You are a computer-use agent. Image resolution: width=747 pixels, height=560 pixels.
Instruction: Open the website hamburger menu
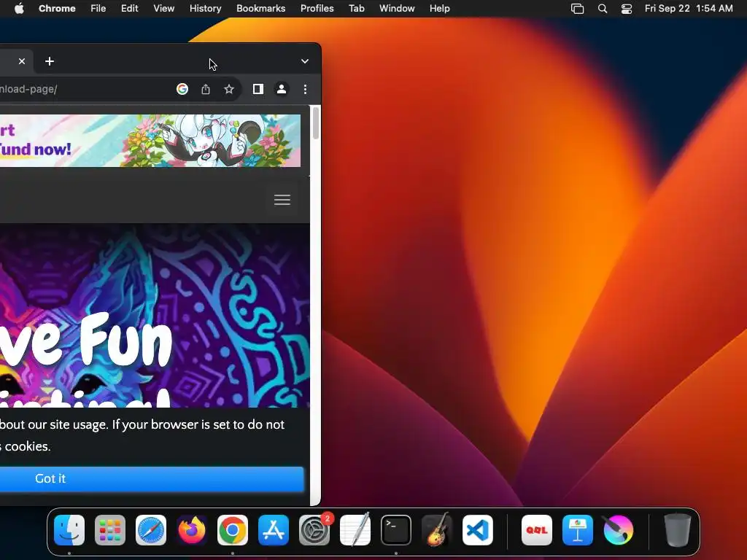coord(282,200)
